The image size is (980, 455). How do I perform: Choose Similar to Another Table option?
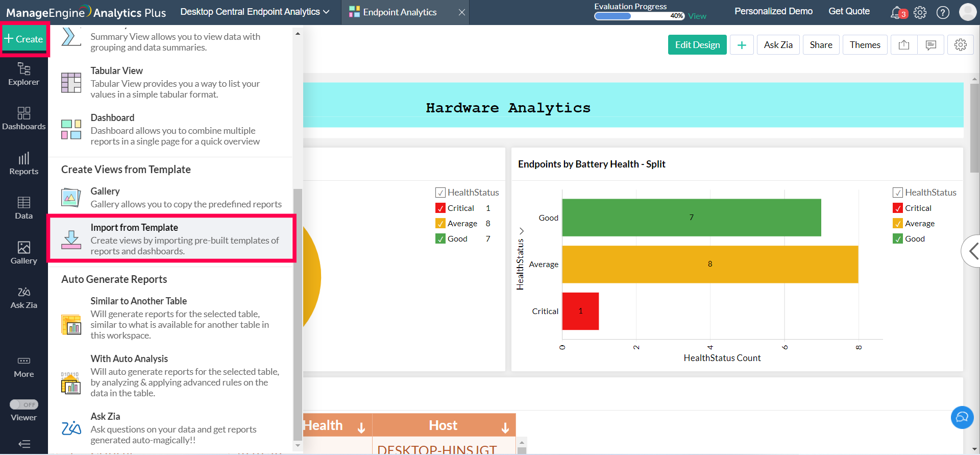tap(170, 318)
